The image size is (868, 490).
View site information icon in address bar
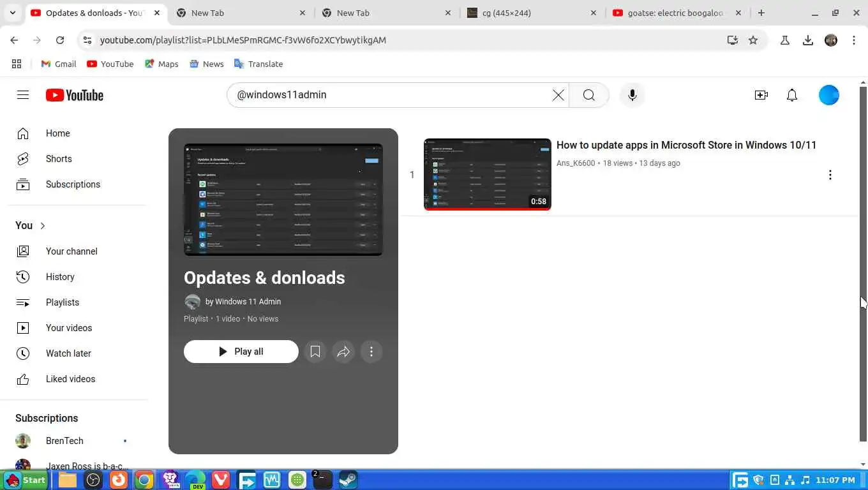pos(87,40)
